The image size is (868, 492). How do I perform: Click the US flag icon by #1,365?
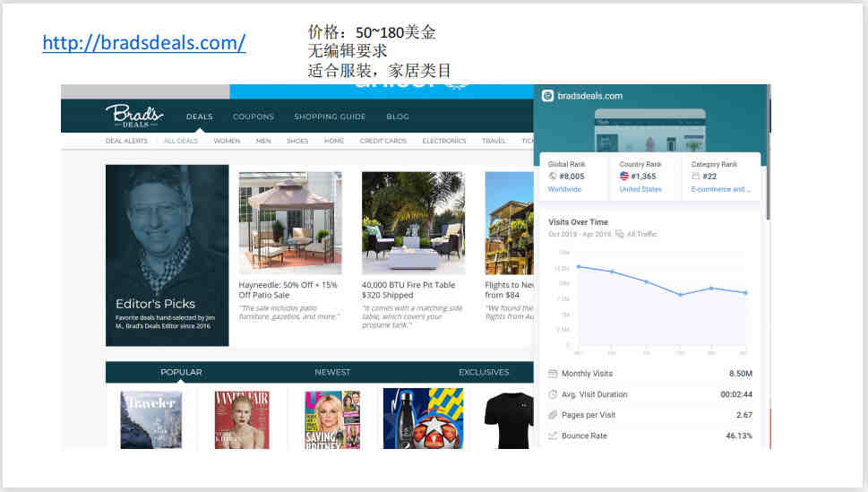point(623,177)
